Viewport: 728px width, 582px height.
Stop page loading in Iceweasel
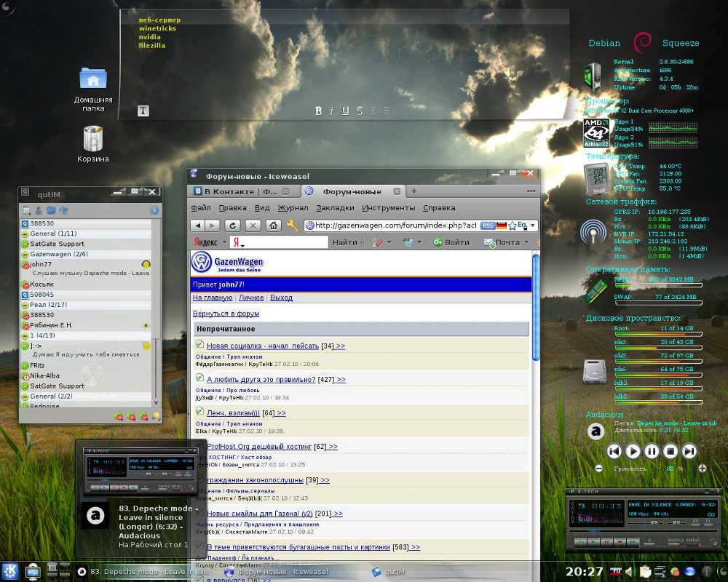click(253, 226)
